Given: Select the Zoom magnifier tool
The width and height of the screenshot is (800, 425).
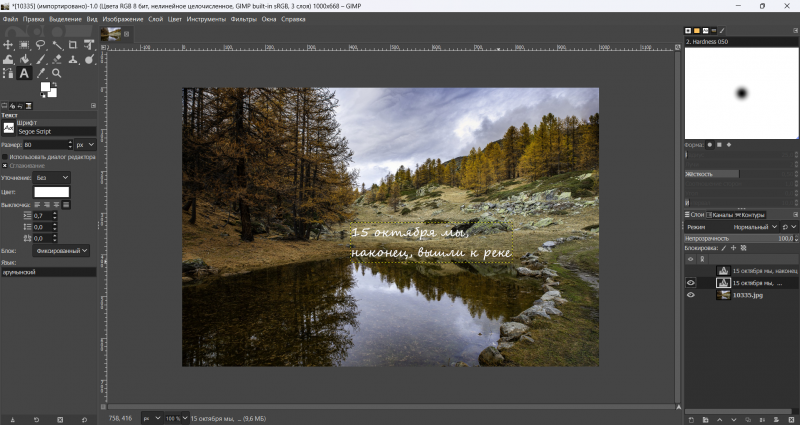Looking at the screenshot, I should 57,73.
